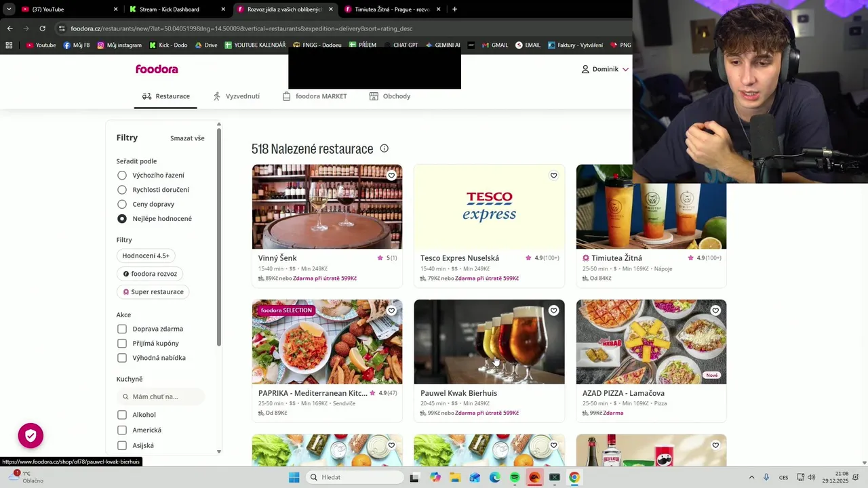
Task: Open Google Chrome taskbar icon
Action: [574, 477]
